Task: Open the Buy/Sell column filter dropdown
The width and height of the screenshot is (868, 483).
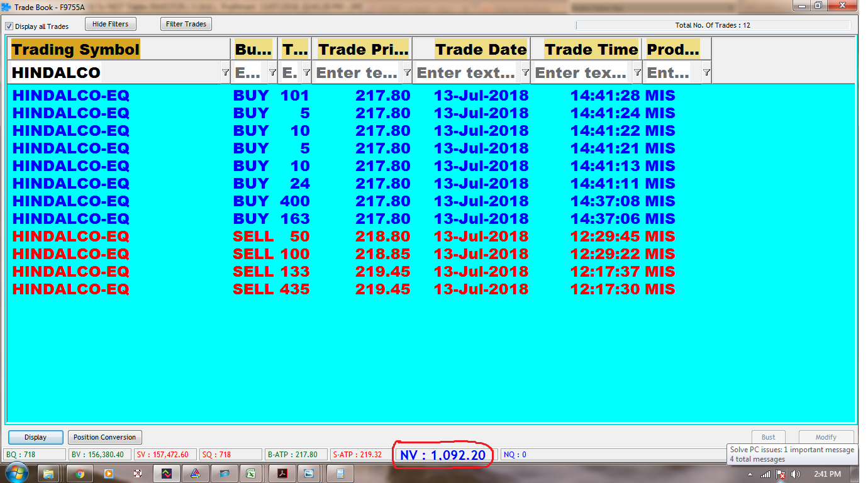Action: tap(272, 73)
